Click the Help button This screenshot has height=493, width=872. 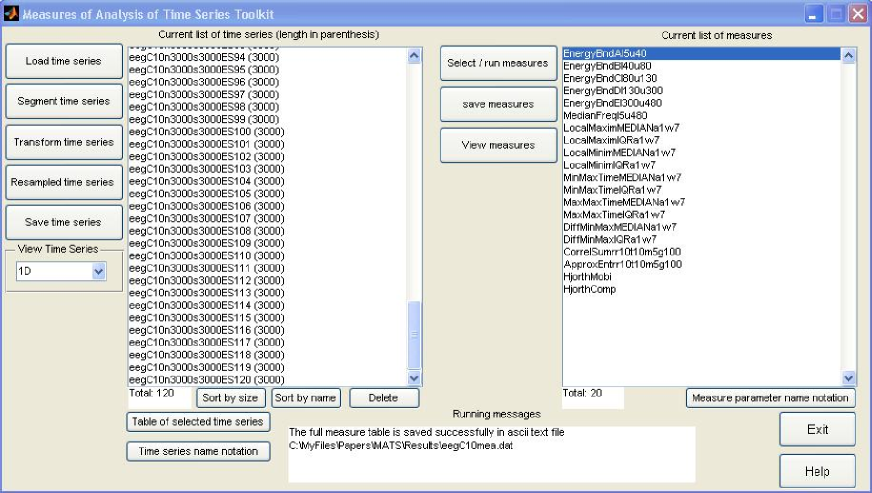click(817, 470)
